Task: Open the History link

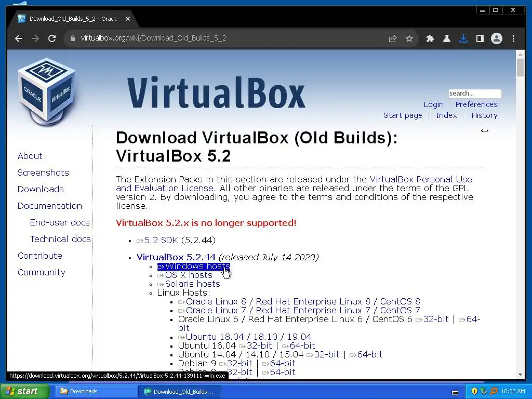Action: coord(484,115)
